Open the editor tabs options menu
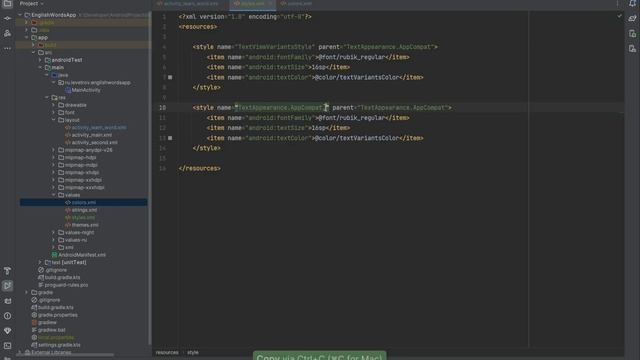 tap(617, 4)
